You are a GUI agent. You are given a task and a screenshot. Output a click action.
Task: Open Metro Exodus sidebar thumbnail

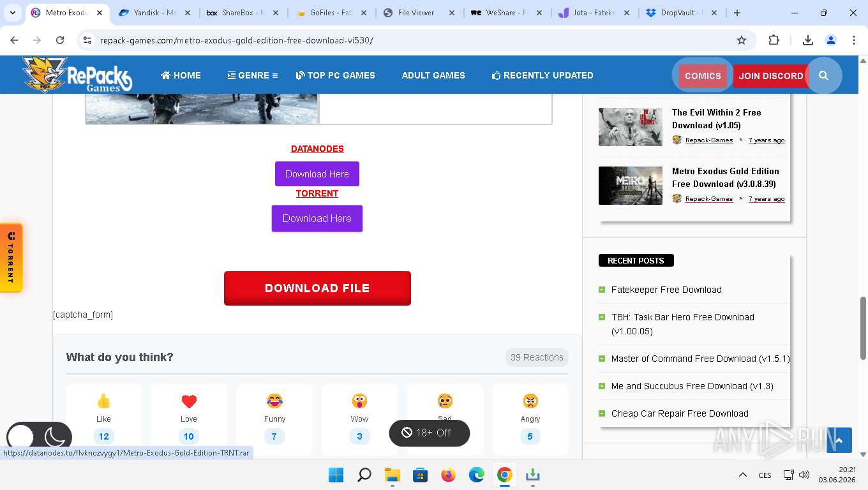click(631, 186)
